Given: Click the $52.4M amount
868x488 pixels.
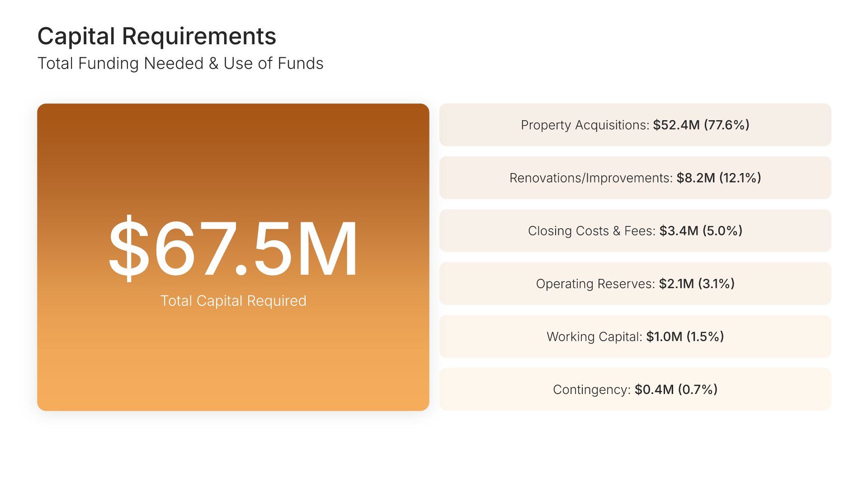Looking at the screenshot, I should pyautogui.click(x=676, y=125).
